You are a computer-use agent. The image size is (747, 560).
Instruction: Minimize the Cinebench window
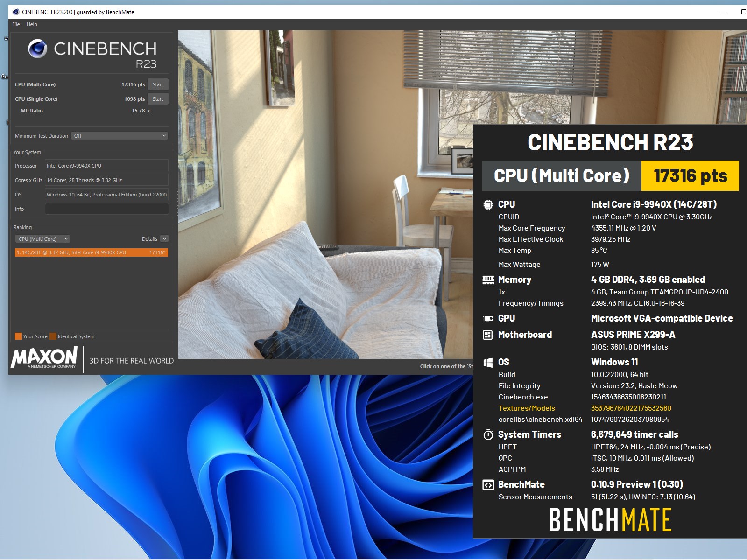(723, 12)
